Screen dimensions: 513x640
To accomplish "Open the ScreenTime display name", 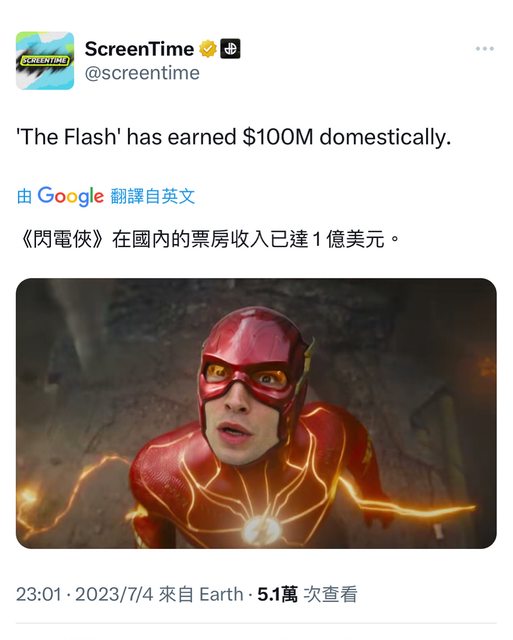I will click(139, 49).
